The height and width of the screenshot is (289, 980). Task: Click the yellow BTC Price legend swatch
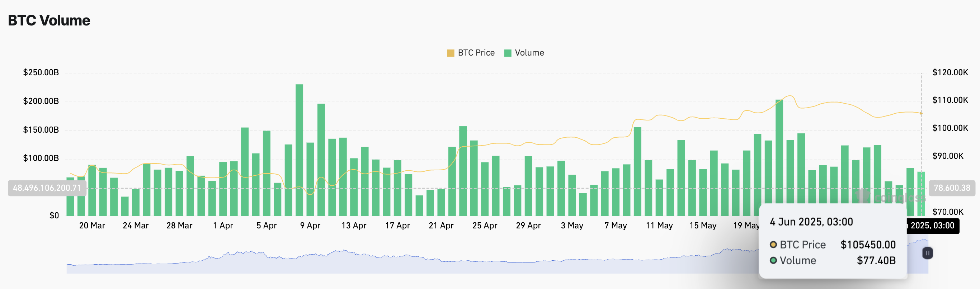(x=451, y=53)
